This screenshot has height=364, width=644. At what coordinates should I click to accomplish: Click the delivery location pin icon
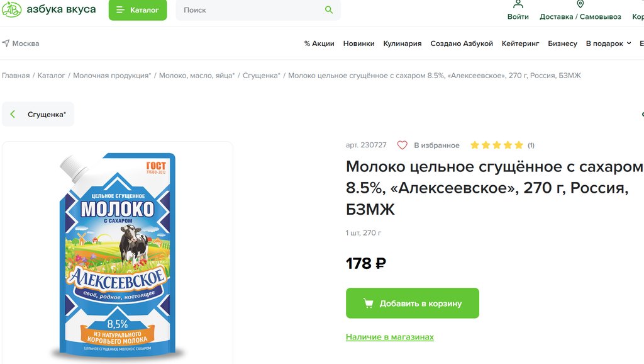[x=580, y=4]
